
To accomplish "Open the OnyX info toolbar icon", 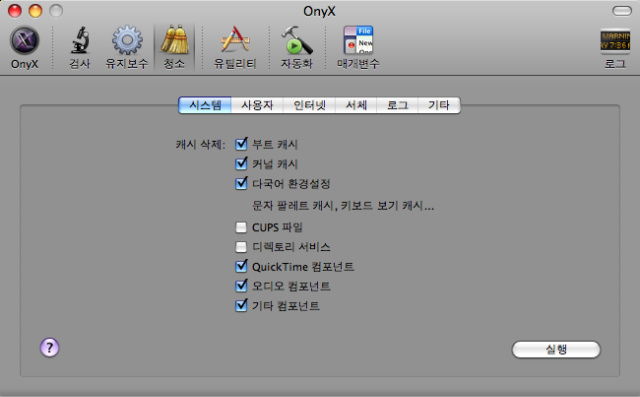I will 24,47.
